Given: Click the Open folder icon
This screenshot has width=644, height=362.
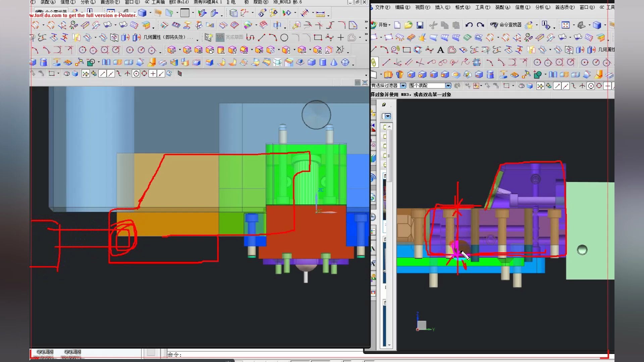Looking at the screenshot, I should [x=408, y=25].
